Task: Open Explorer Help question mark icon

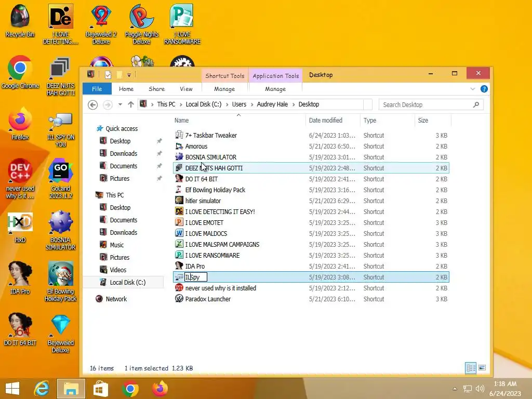Action: tap(484, 89)
